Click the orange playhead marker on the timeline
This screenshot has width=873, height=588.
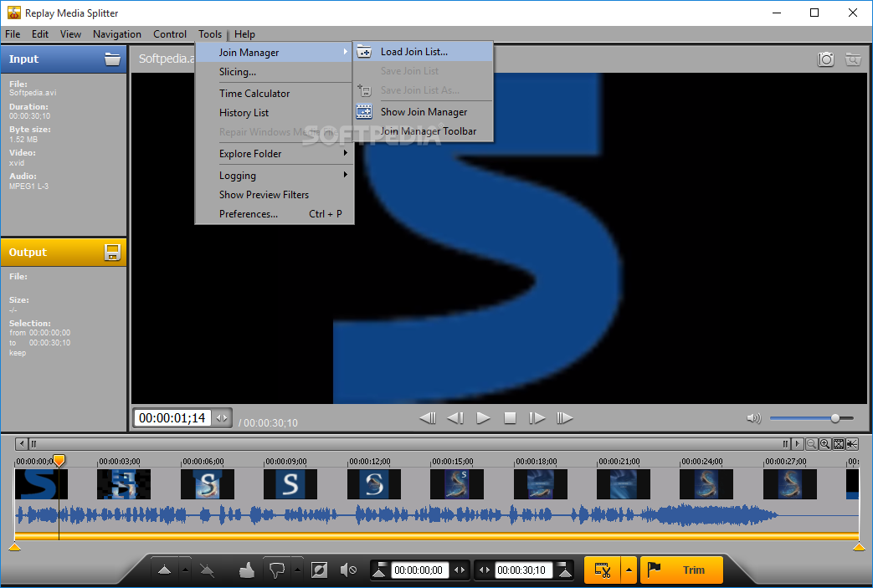(x=59, y=460)
